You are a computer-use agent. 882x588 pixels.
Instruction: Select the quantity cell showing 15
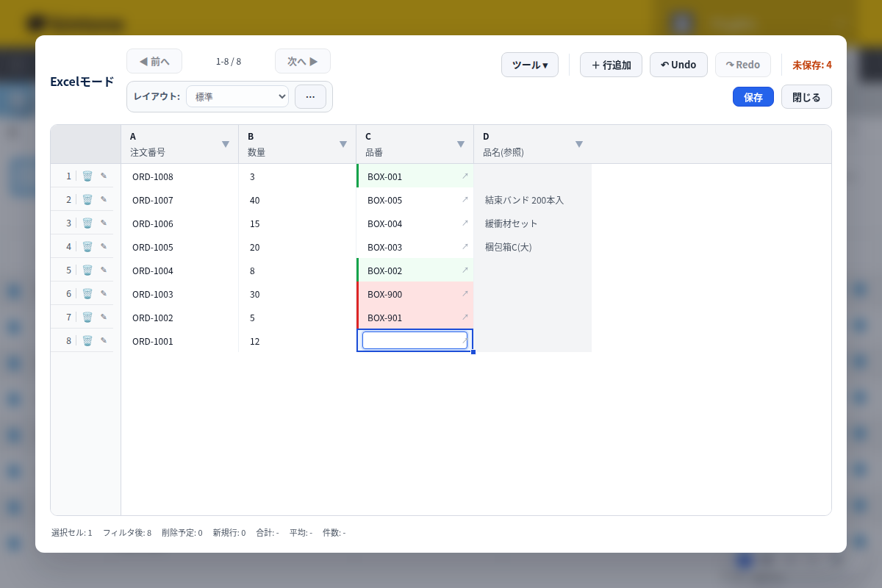pyautogui.click(x=298, y=223)
